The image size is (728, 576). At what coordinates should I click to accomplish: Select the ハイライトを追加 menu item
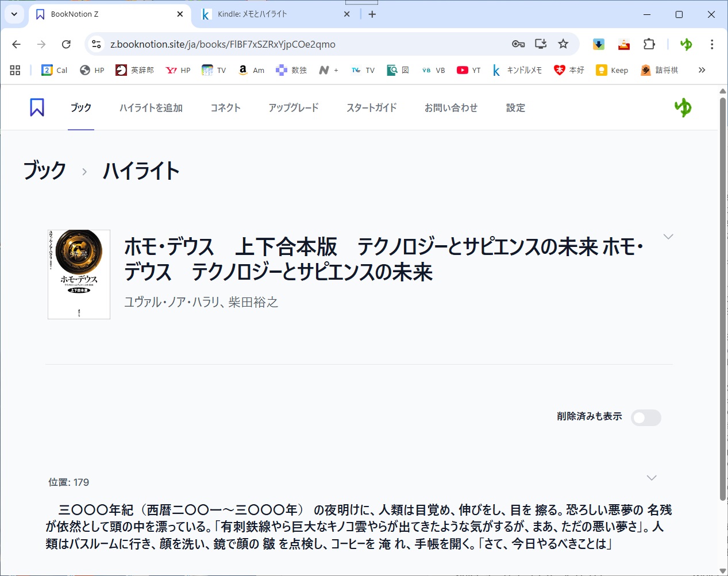click(151, 107)
